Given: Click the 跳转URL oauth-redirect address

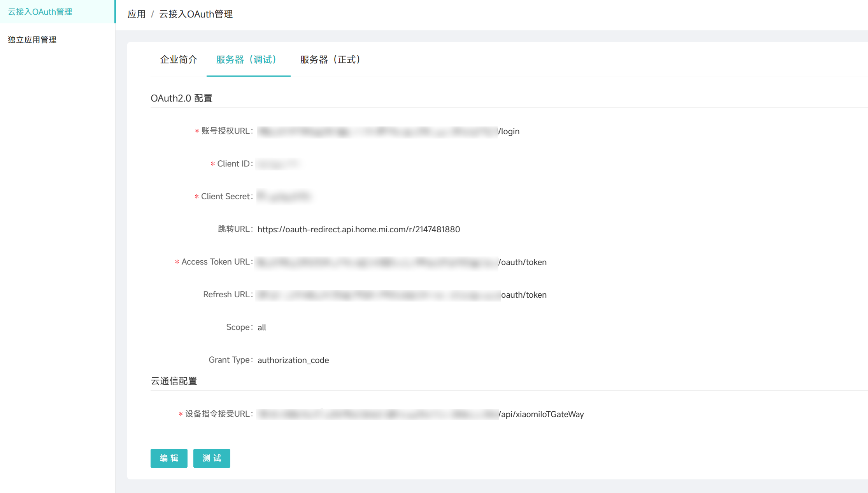Looking at the screenshot, I should tap(358, 229).
